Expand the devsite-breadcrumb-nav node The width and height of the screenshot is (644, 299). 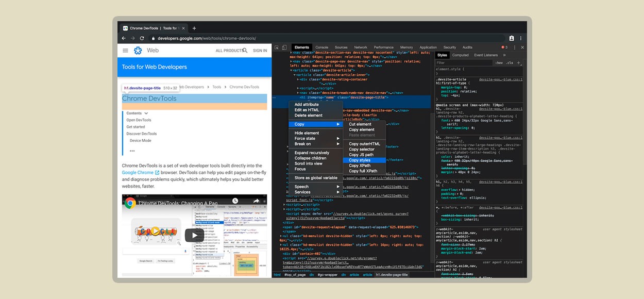(x=298, y=93)
